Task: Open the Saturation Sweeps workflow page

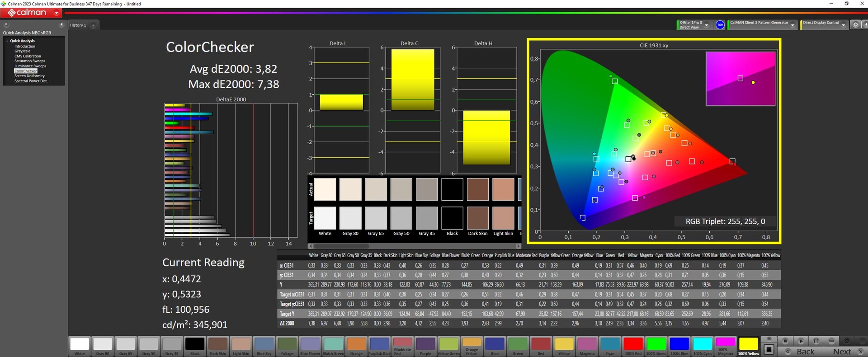Action: pyautogui.click(x=29, y=61)
